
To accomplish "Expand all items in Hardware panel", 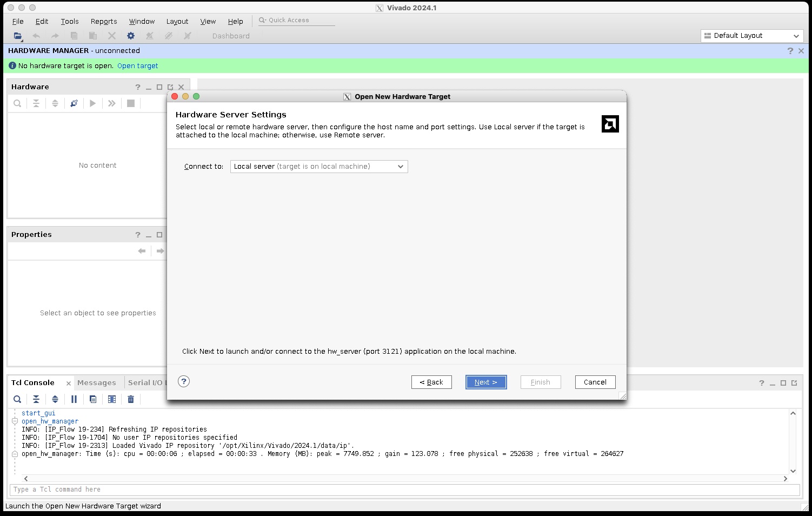I will pos(55,103).
